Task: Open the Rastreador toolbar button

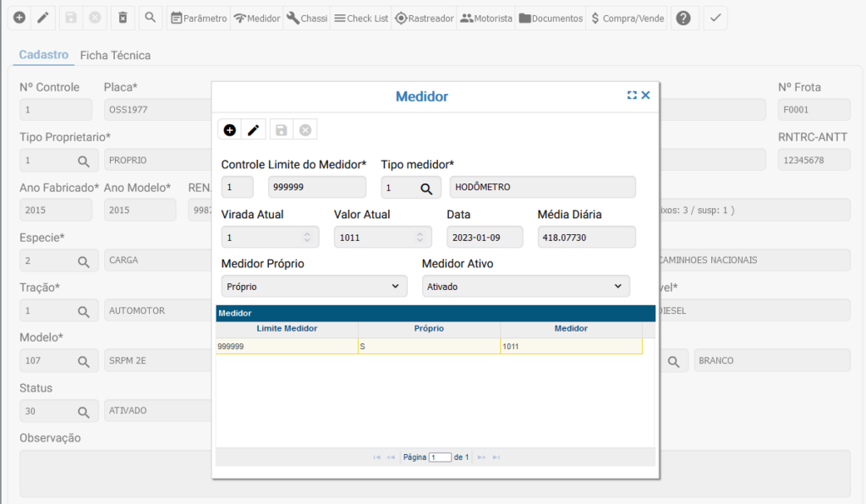Action: [425, 18]
